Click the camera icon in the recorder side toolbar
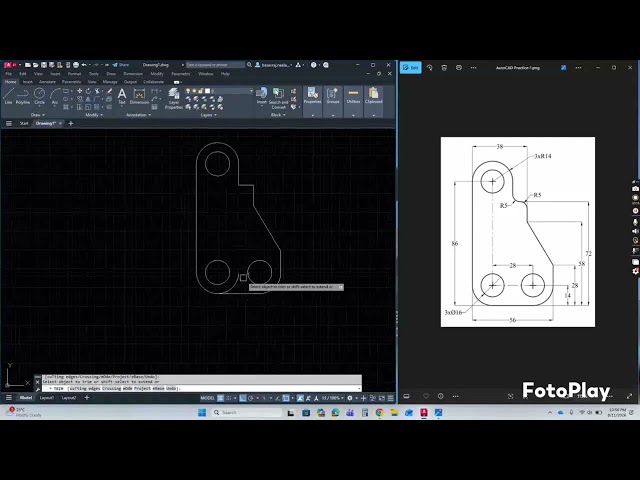This screenshot has height=480, width=640. tap(635, 189)
